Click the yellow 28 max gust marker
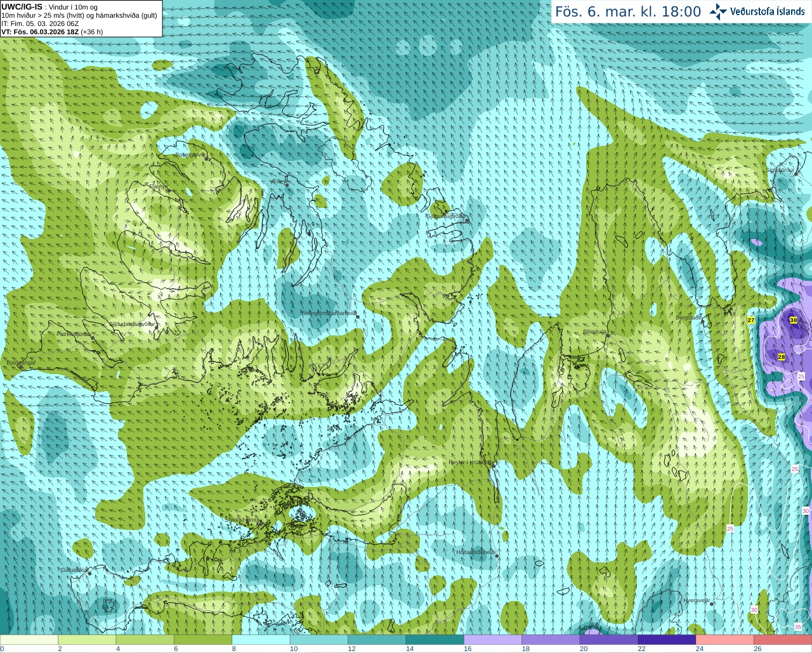The width and height of the screenshot is (812, 653). (x=782, y=357)
